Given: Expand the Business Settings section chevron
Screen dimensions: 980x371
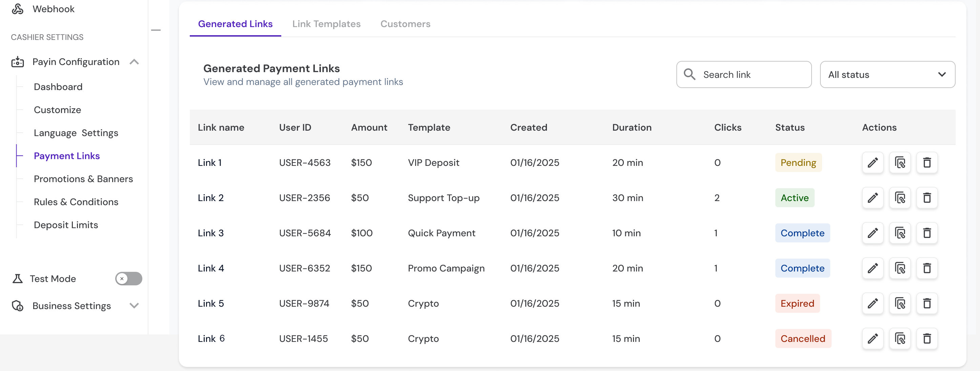Looking at the screenshot, I should point(134,306).
